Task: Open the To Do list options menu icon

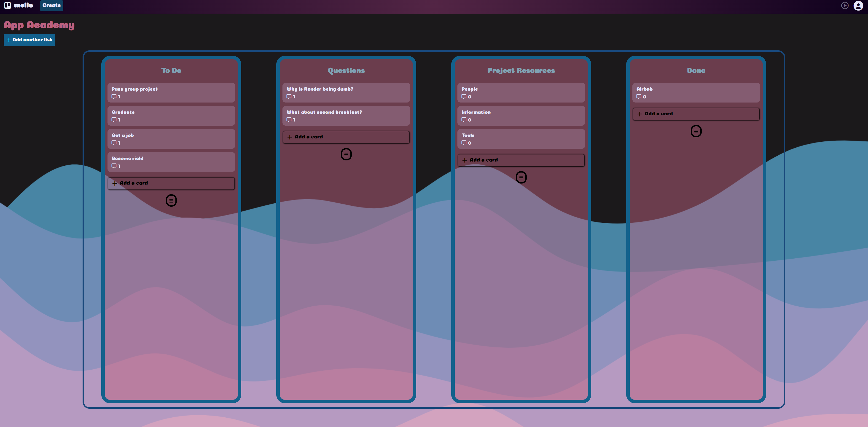Action: (171, 200)
